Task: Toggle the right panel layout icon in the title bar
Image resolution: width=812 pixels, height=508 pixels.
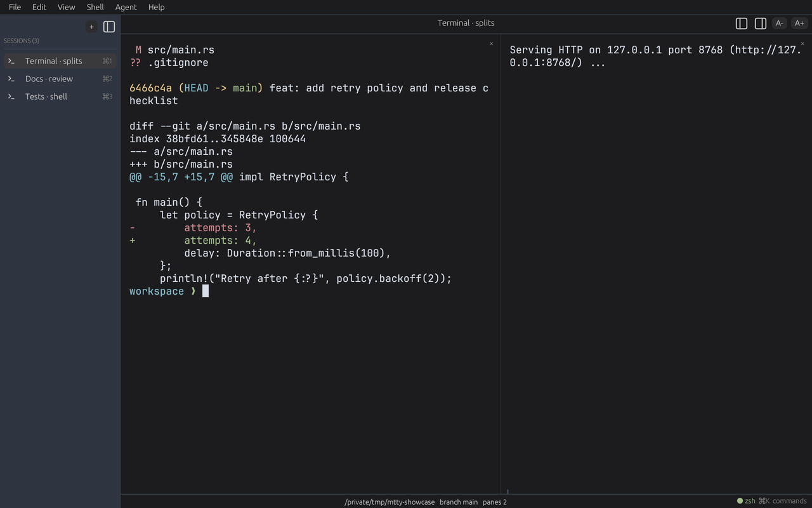Action: point(761,23)
